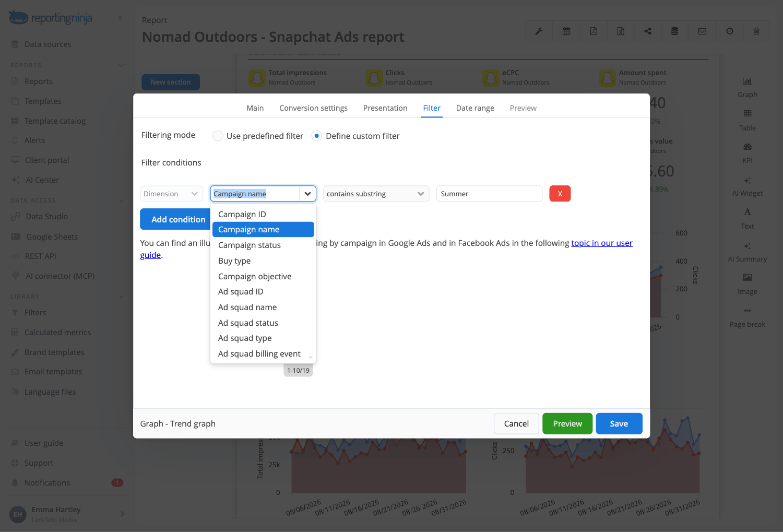
Task: Remove the filter condition with red X
Action: coord(560,194)
